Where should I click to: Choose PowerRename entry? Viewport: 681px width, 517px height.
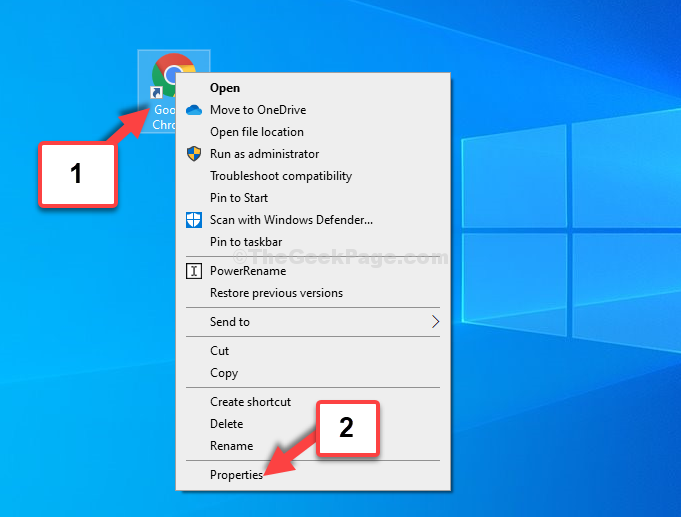313,271
